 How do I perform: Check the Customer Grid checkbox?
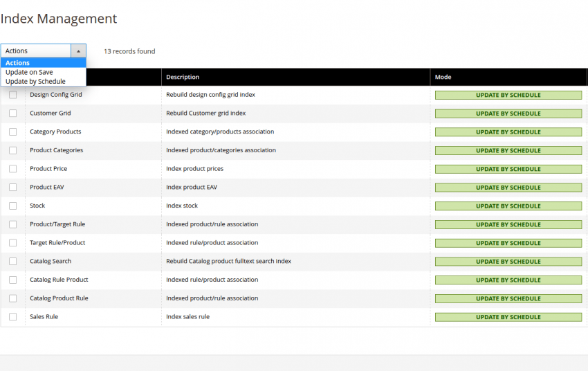[12, 114]
